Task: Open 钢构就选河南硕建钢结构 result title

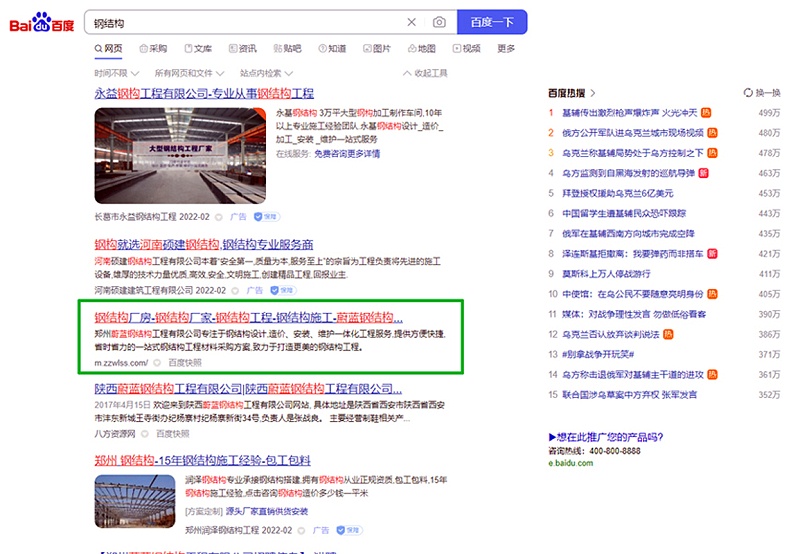Action: coord(204,244)
